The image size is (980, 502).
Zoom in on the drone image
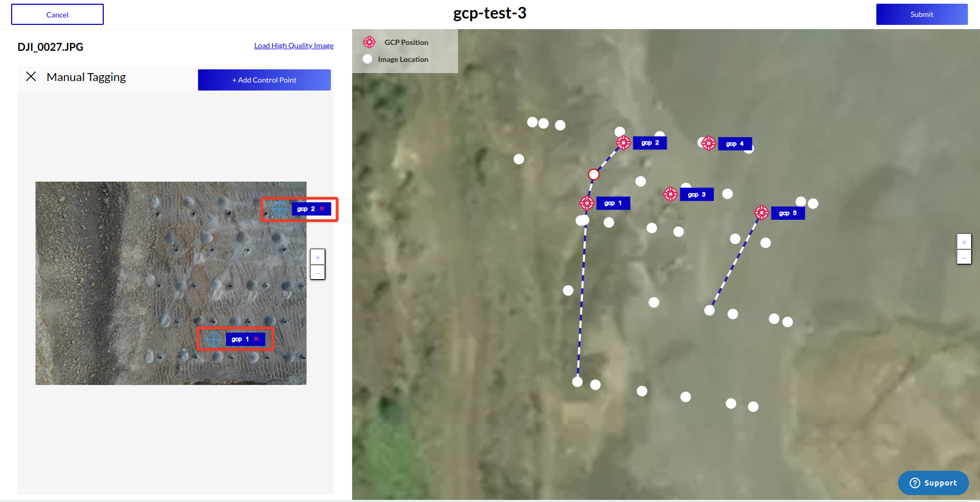click(318, 257)
